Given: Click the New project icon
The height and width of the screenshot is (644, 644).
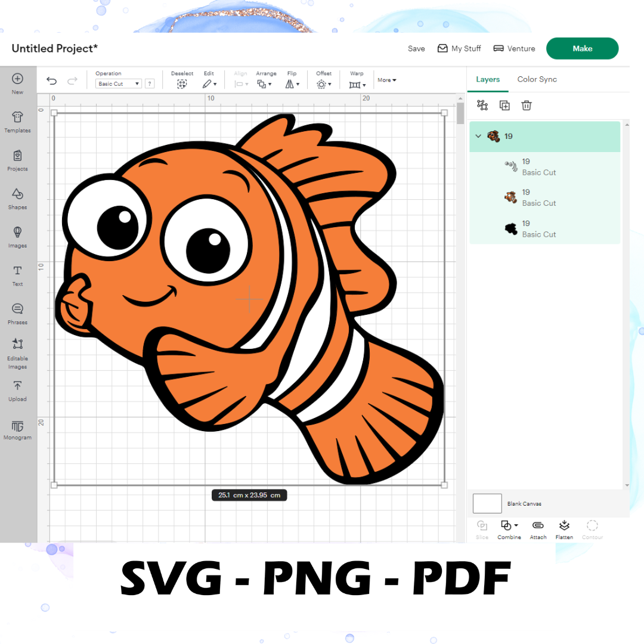Looking at the screenshot, I should [x=17, y=83].
